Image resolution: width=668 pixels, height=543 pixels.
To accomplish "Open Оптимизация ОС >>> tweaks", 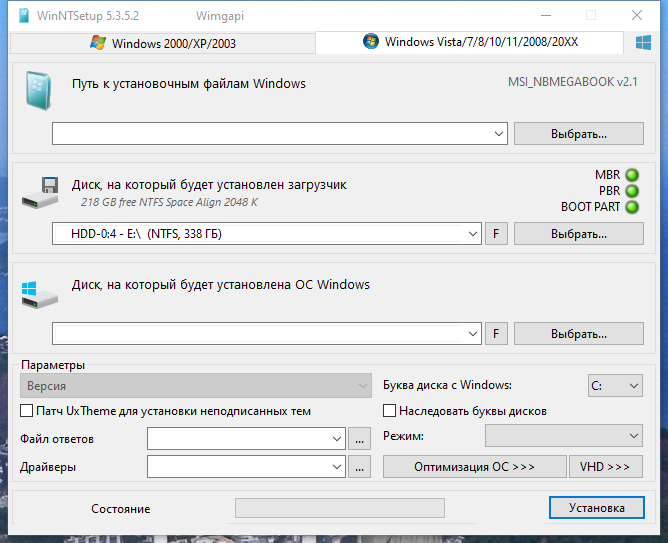I will [475, 467].
